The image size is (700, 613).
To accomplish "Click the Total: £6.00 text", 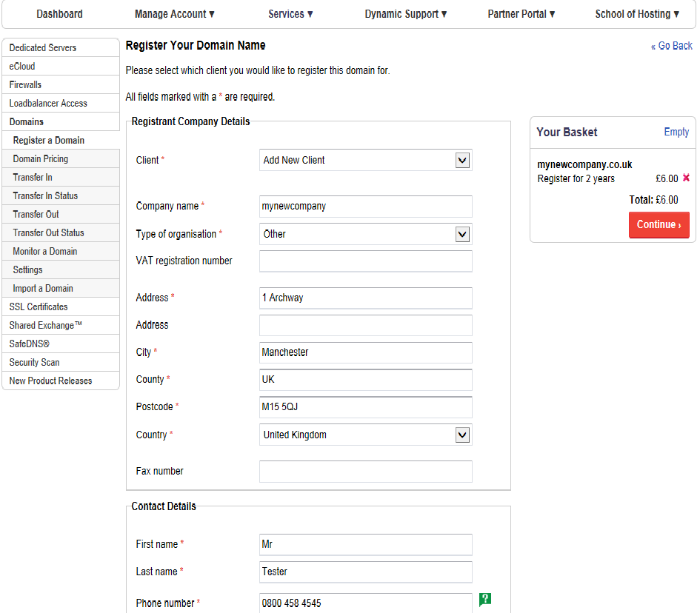I will [x=653, y=200].
